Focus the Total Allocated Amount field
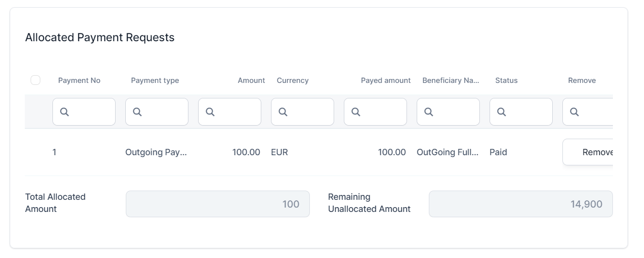Screen dimensions: 644x258 pyautogui.click(x=218, y=204)
